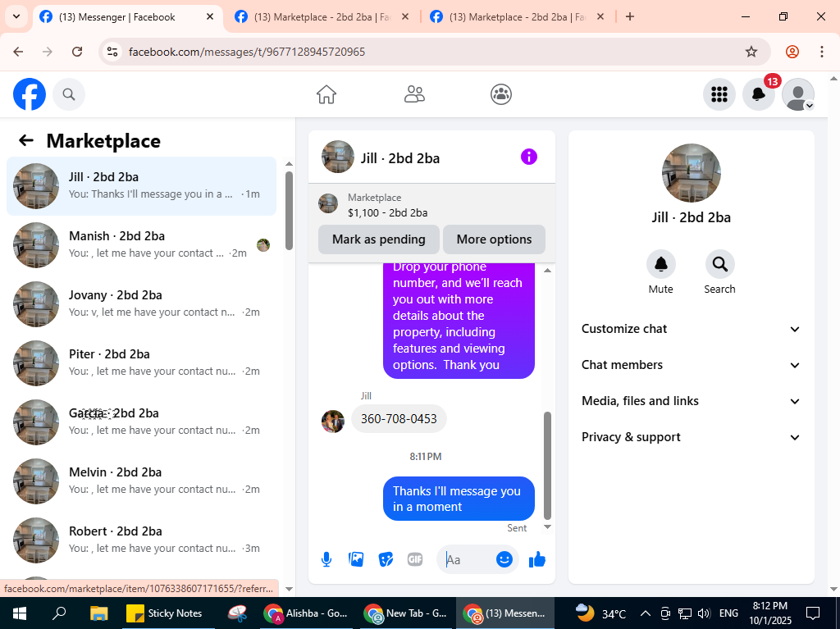Open conversation info purple icon

click(x=529, y=157)
